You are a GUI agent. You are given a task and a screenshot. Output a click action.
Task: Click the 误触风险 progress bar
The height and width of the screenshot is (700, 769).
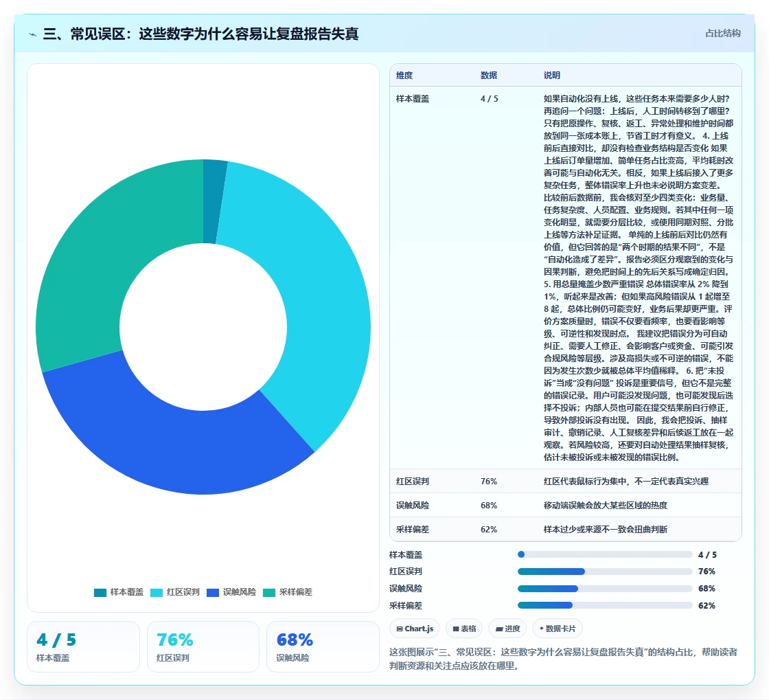[605, 589]
